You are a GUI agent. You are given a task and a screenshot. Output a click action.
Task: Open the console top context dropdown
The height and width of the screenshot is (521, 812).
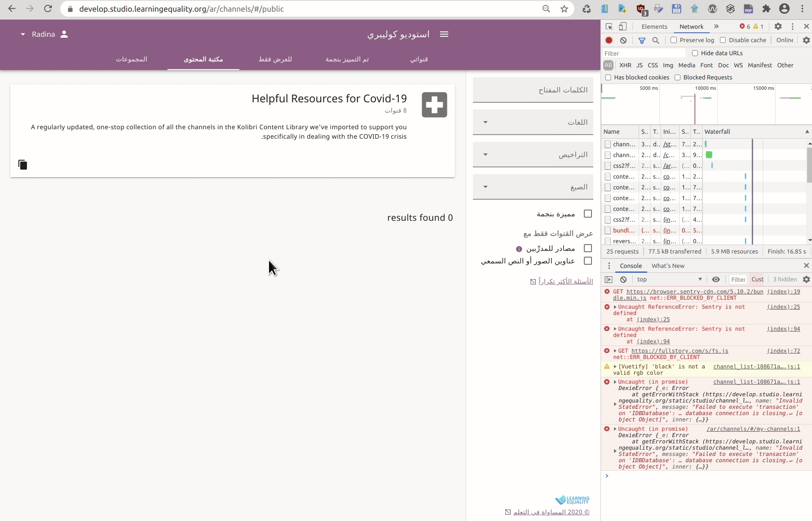[x=669, y=279]
